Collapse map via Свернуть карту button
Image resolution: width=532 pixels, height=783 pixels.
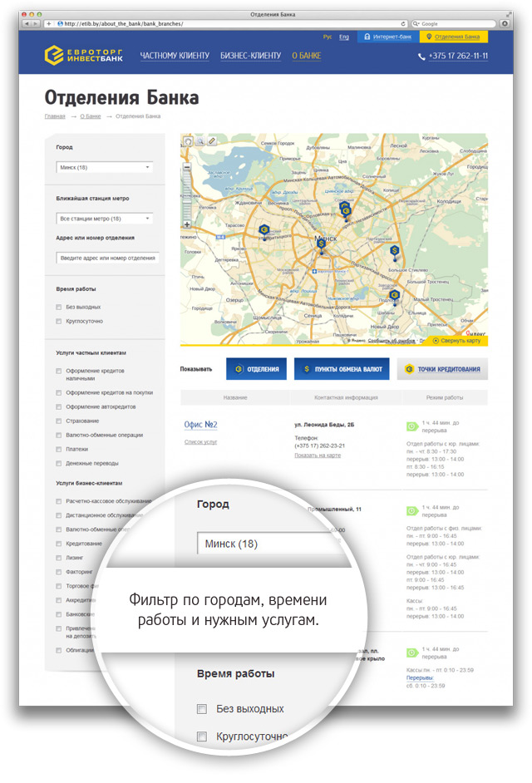point(456,341)
